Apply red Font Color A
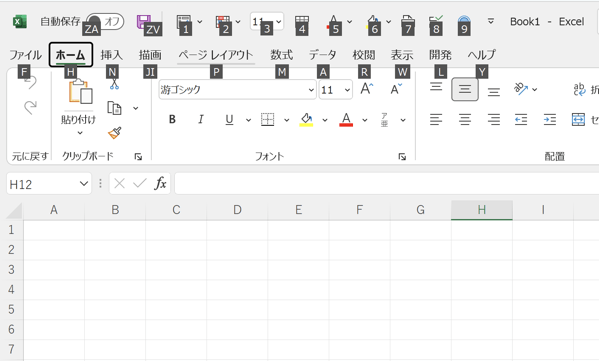599x361 pixels. click(x=346, y=120)
